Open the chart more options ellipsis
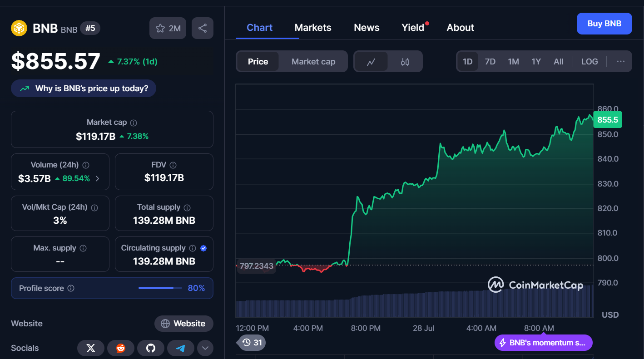The image size is (644, 359). click(621, 61)
